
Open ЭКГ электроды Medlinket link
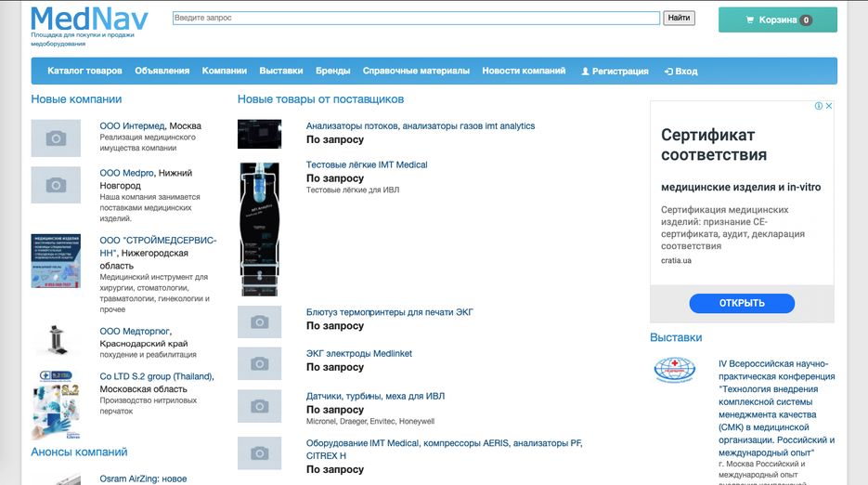[x=359, y=354]
